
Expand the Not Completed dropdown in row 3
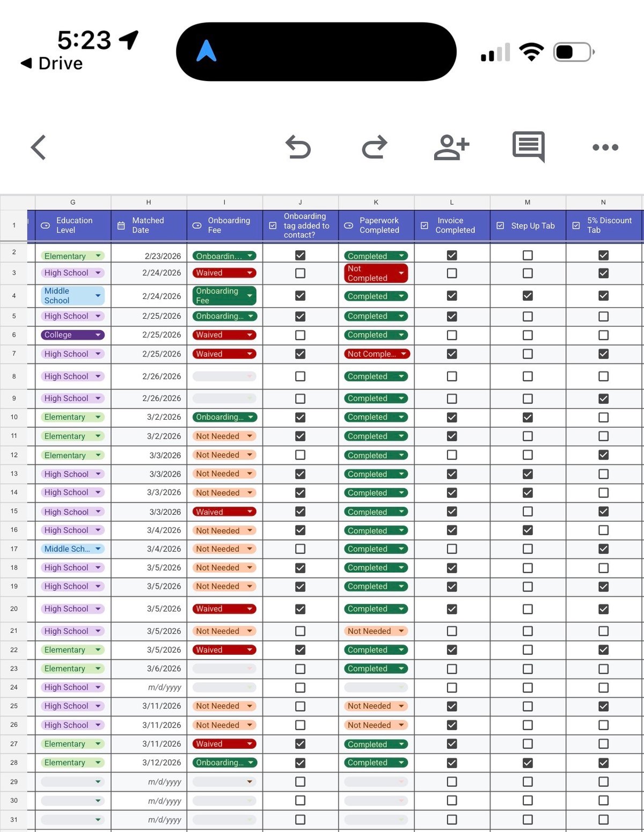click(x=401, y=273)
